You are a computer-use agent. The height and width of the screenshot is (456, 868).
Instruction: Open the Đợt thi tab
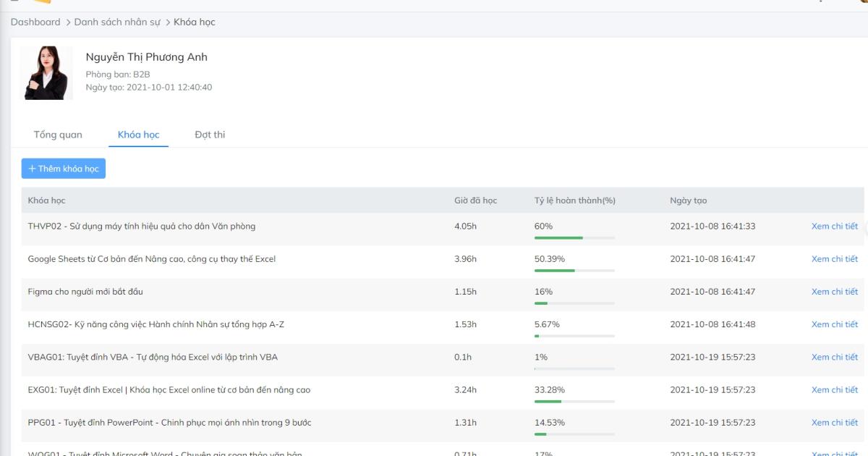[x=210, y=135]
